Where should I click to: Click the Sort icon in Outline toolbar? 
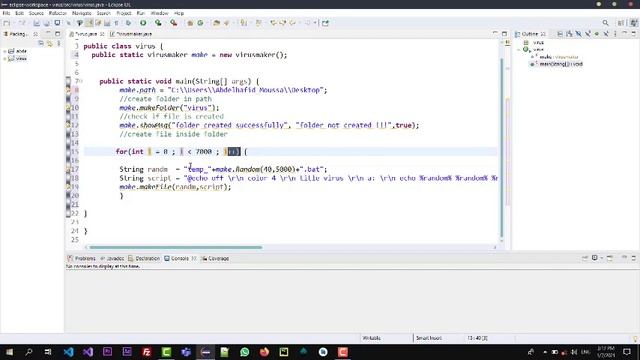[x=569, y=34]
